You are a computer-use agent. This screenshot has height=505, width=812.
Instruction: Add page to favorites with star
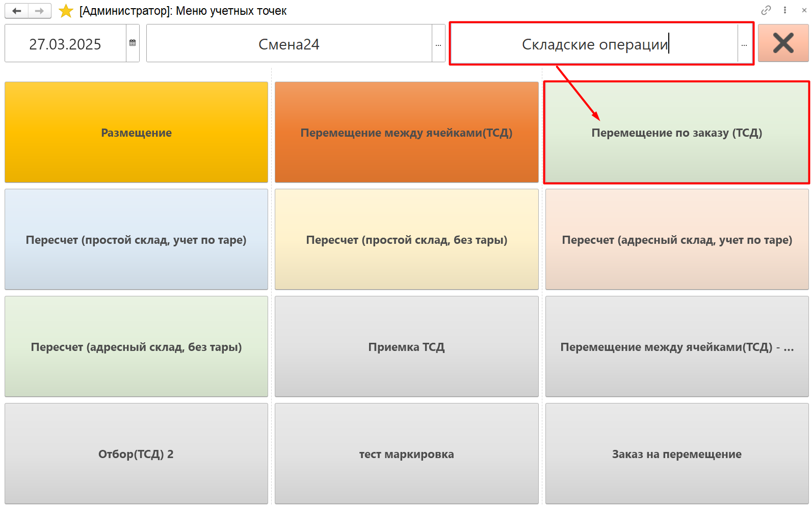click(66, 11)
